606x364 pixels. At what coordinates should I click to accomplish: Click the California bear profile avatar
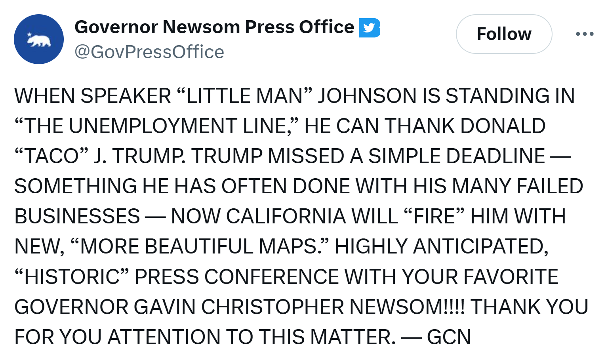39,39
